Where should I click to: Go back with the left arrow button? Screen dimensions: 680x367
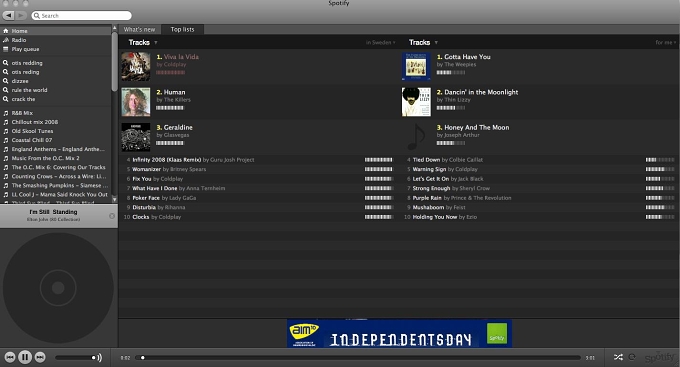pyautogui.click(x=9, y=15)
